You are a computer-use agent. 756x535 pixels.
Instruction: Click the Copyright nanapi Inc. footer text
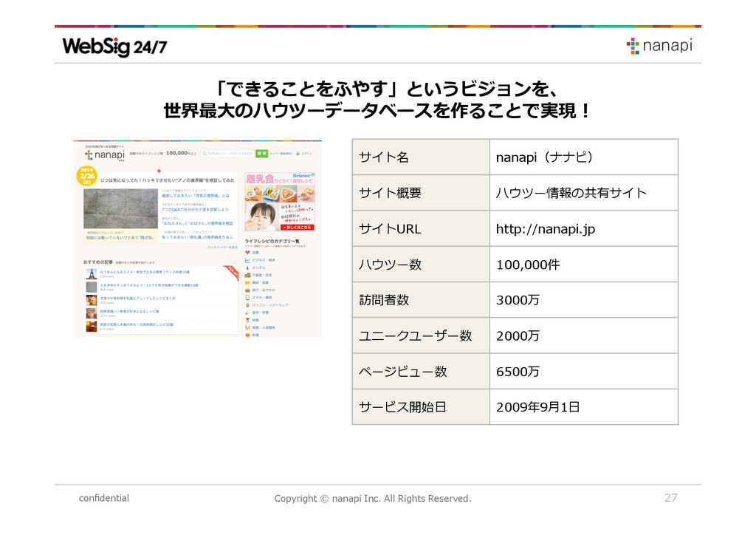coord(373,498)
